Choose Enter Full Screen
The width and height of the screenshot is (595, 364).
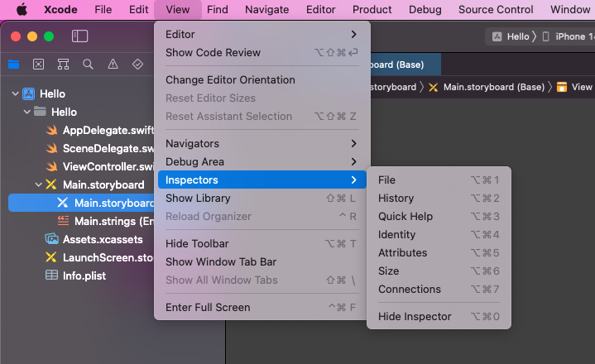point(262,307)
